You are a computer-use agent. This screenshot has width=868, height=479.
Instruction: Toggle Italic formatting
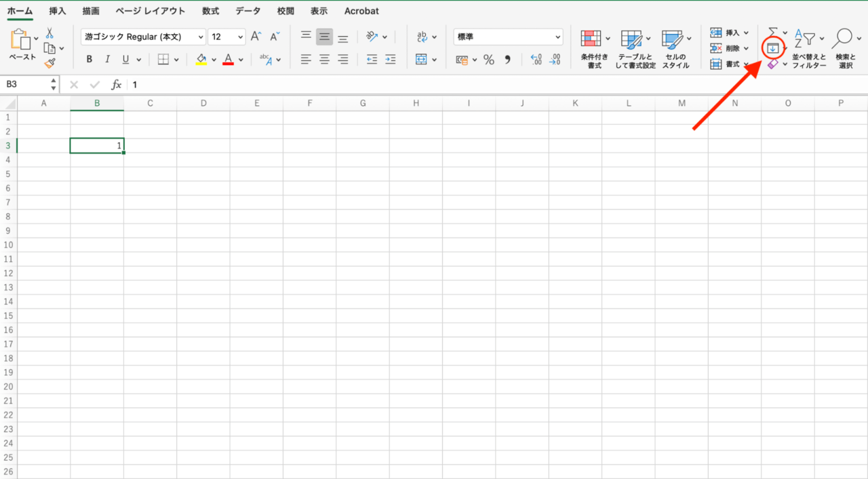point(106,60)
